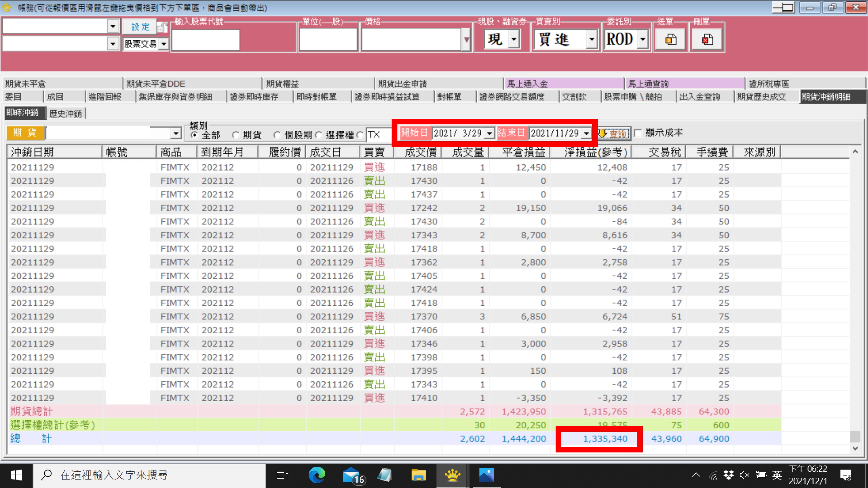Image resolution: width=868 pixels, height=488 pixels.
Task: Switch to the 期貨權益 tab
Action: click(282, 84)
